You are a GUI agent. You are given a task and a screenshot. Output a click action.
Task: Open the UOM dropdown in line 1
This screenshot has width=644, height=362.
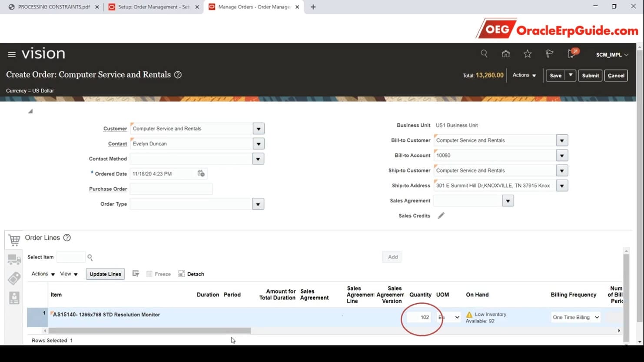tap(449, 317)
